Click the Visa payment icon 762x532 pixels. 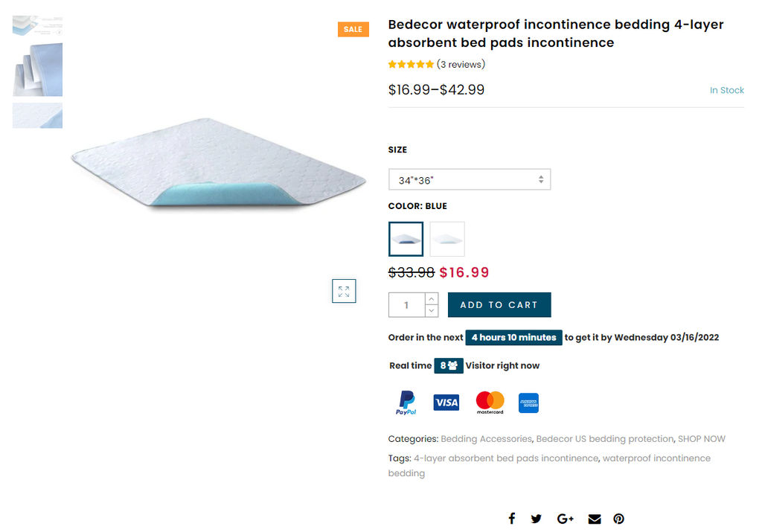click(x=446, y=403)
